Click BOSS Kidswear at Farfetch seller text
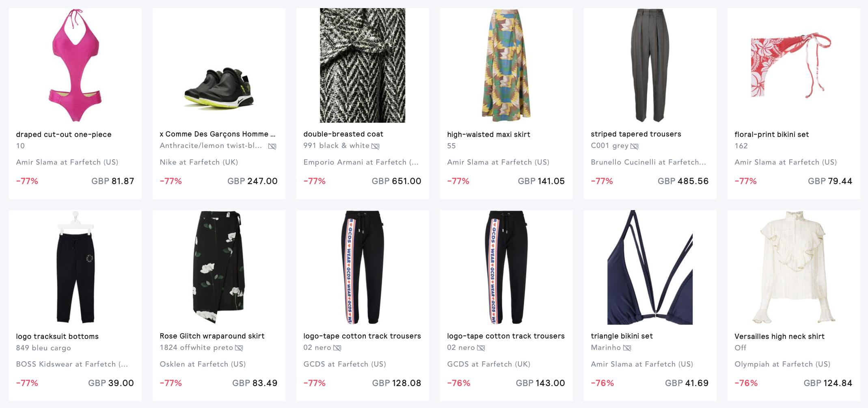 click(72, 364)
